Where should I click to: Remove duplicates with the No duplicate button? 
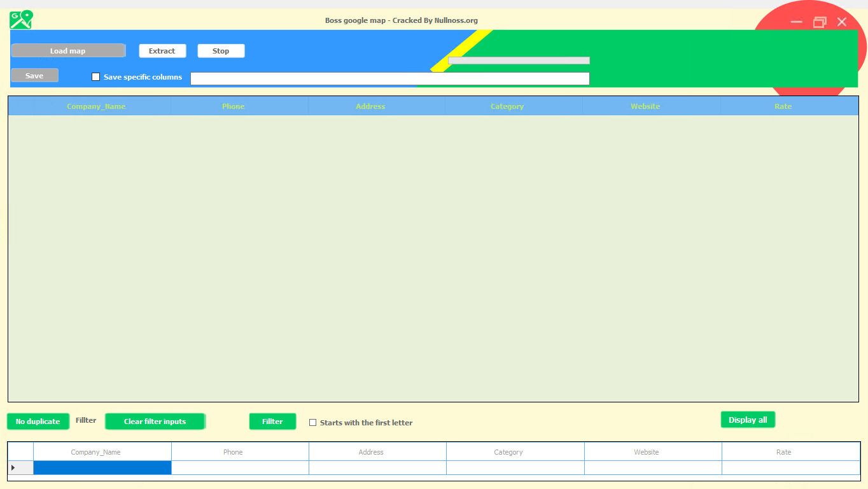point(38,422)
